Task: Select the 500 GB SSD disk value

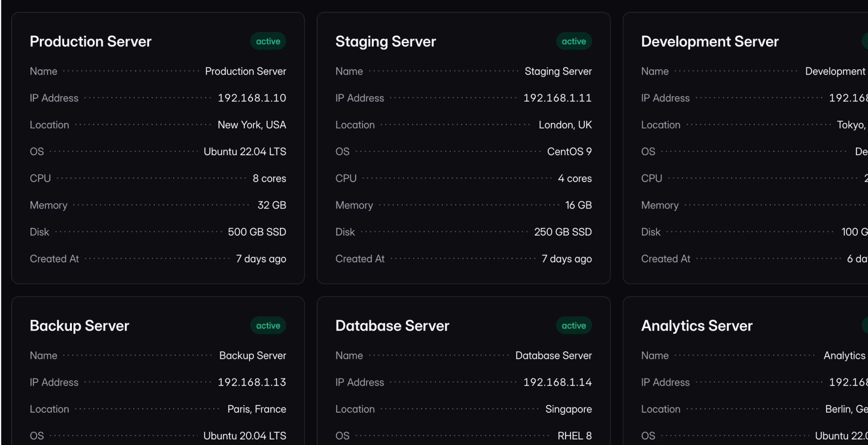Action: pos(257,232)
